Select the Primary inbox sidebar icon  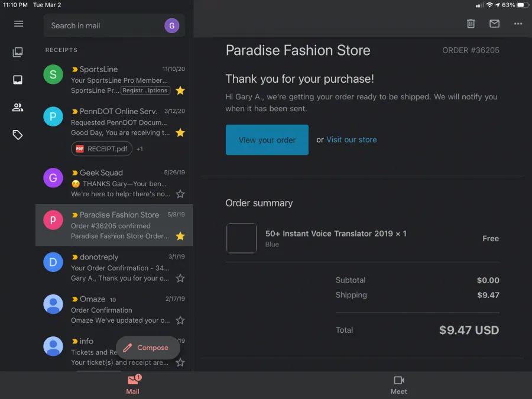(x=18, y=80)
